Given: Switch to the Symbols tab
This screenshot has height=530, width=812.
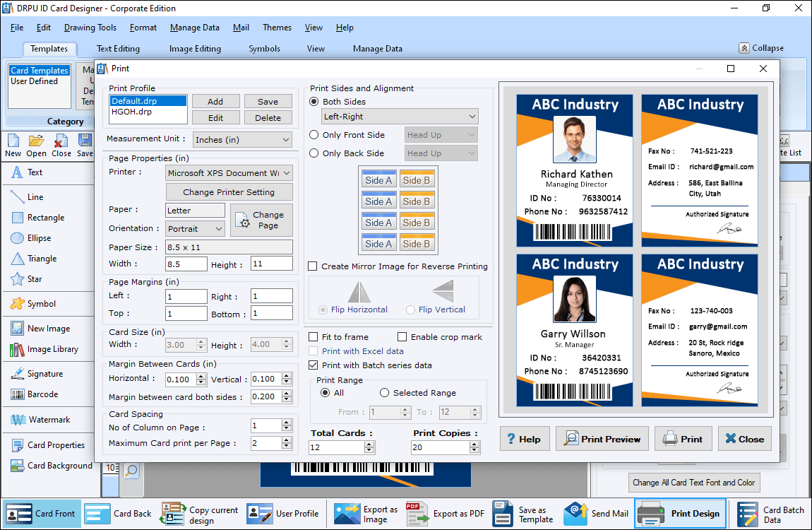Looking at the screenshot, I should [264, 49].
